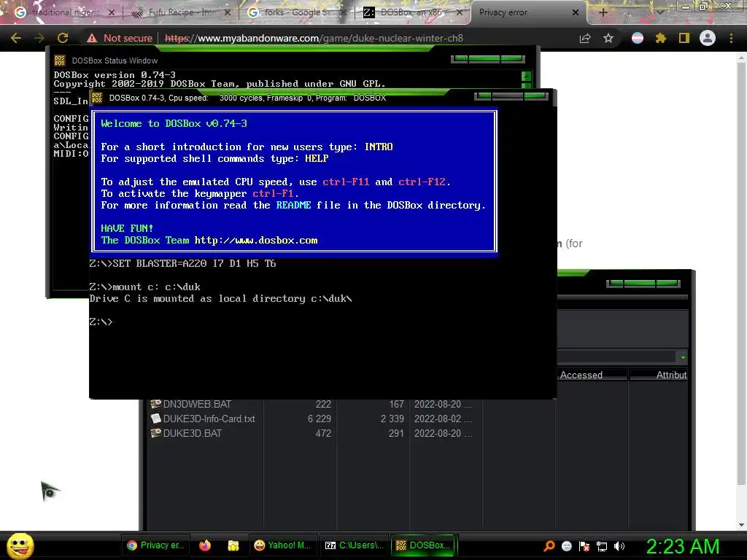The image size is (747, 560).
Task: Toggle the Chrome side panel icon
Action: 684,38
